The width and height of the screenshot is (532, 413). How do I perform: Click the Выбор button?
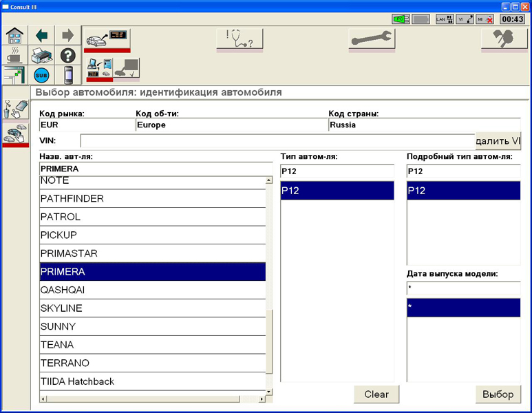click(x=498, y=394)
